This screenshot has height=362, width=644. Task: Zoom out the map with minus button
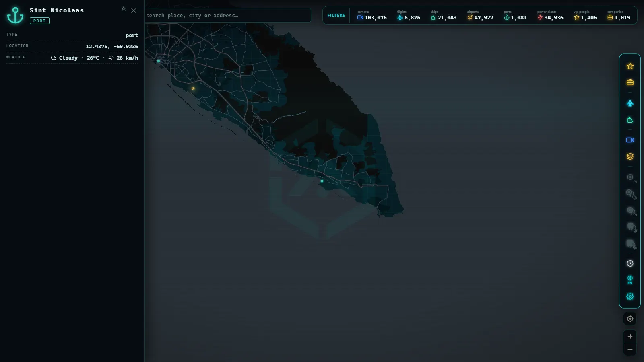click(630, 349)
